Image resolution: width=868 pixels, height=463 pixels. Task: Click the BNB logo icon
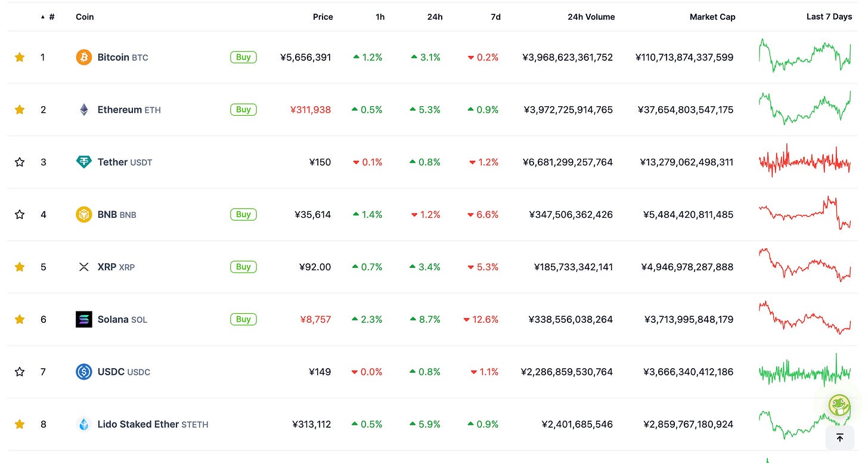coord(84,215)
